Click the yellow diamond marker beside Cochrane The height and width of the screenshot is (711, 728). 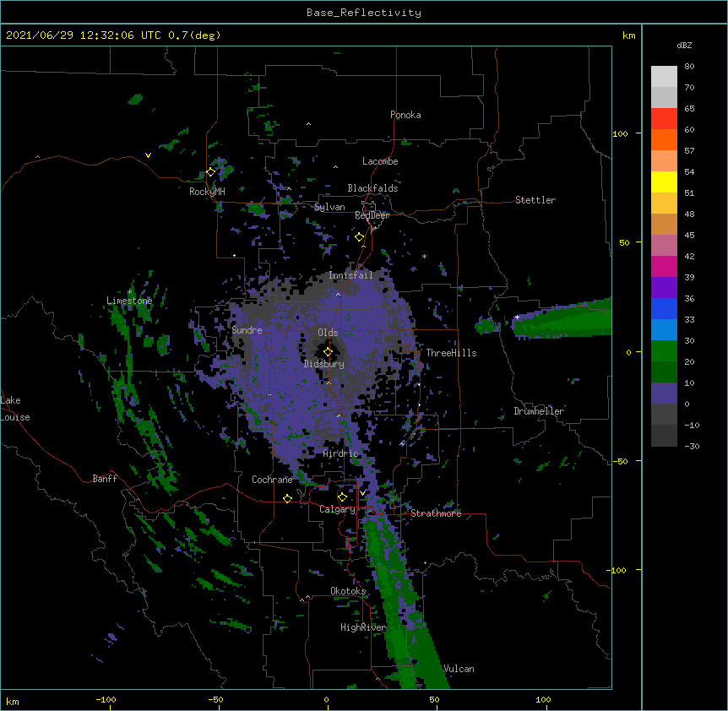click(287, 498)
